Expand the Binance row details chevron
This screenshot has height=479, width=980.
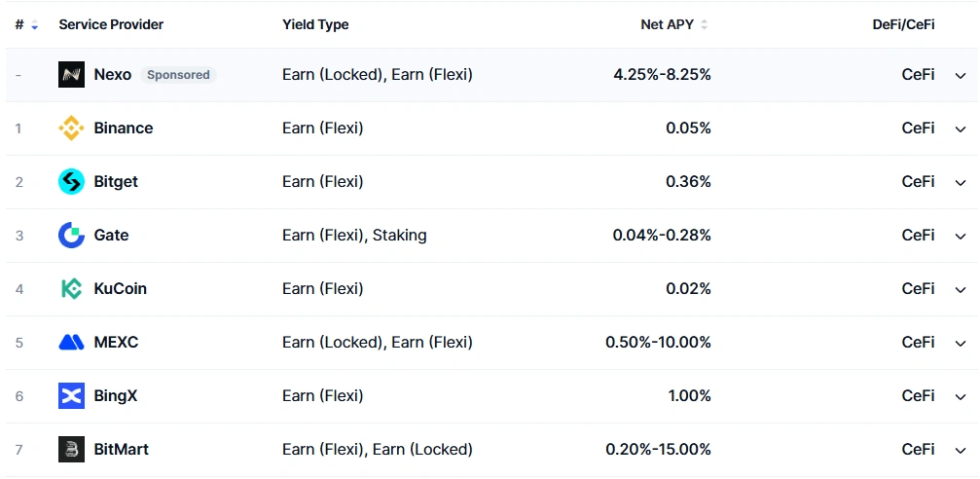961,129
